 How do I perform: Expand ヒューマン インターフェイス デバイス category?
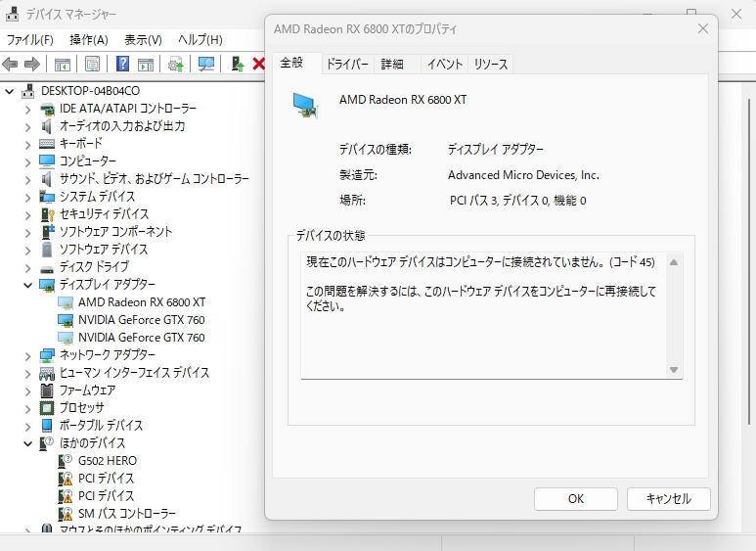tap(28, 374)
